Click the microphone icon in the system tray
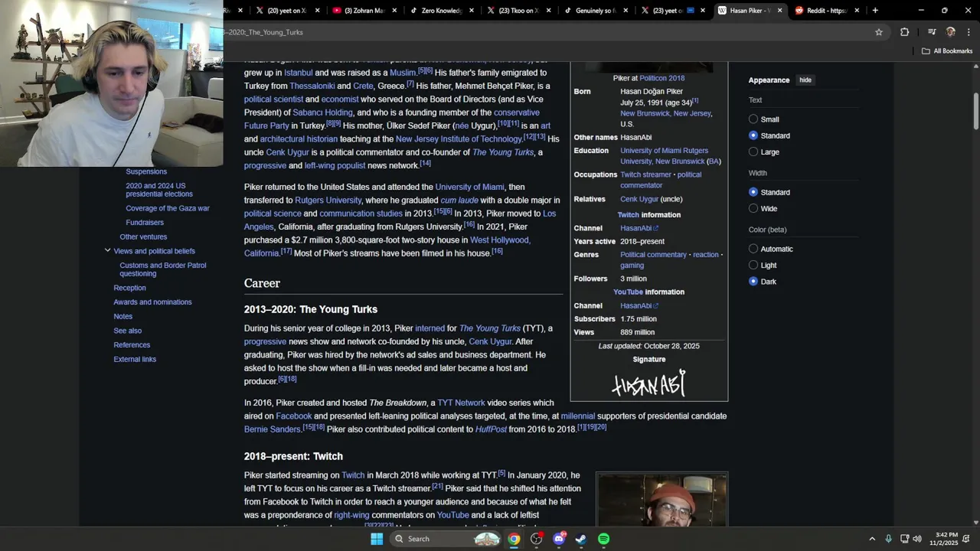 (888, 539)
